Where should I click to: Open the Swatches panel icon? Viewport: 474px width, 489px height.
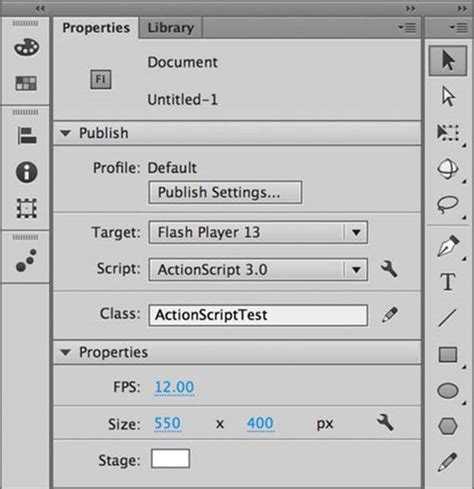(x=26, y=83)
